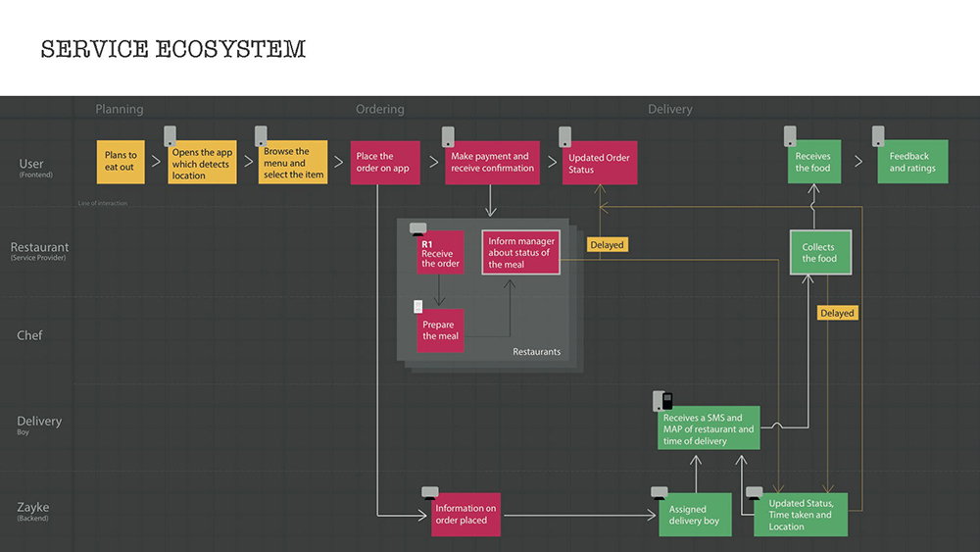Click the phone icon above 'Updated Order Status'
Image resolution: width=980 pixels, height=552 pixels.
(x=564, y=136)
